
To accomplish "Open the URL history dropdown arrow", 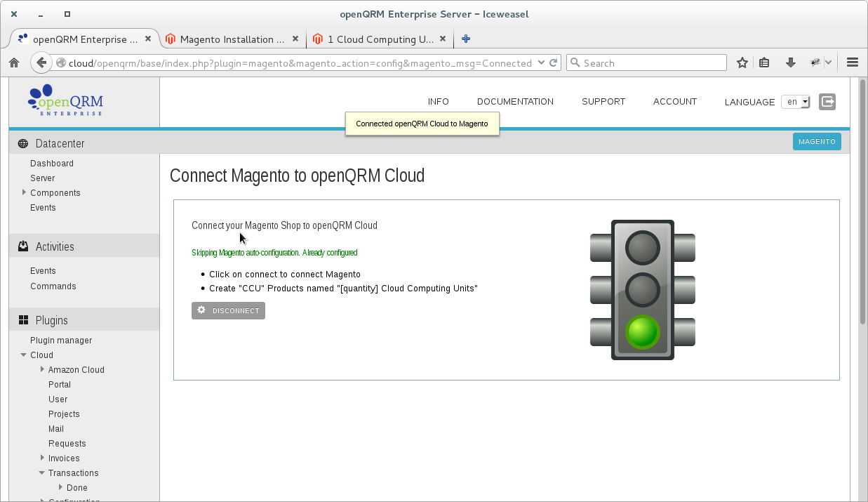I will 541,62.
